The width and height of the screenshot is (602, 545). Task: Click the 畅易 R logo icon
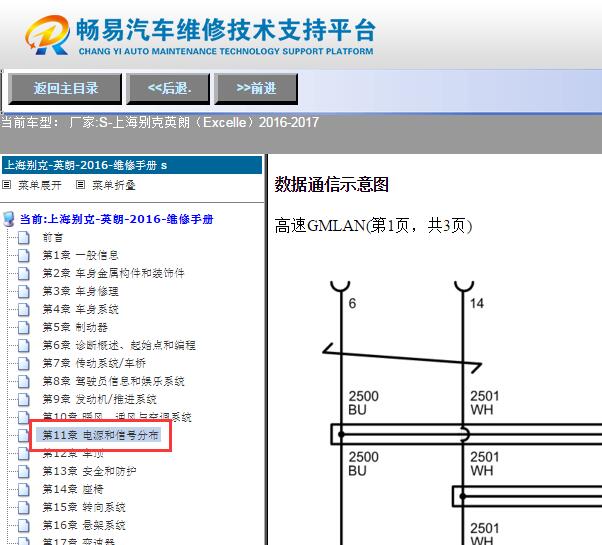click(48, 35)
